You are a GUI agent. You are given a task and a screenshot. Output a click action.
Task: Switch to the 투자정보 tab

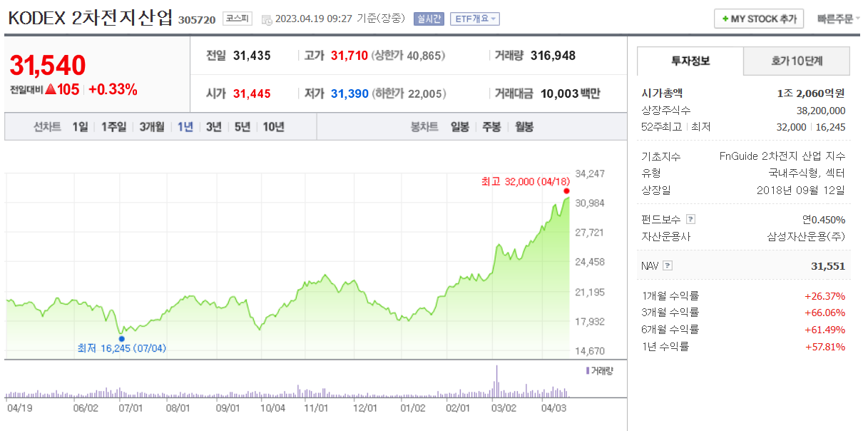(x=690, y=61)
